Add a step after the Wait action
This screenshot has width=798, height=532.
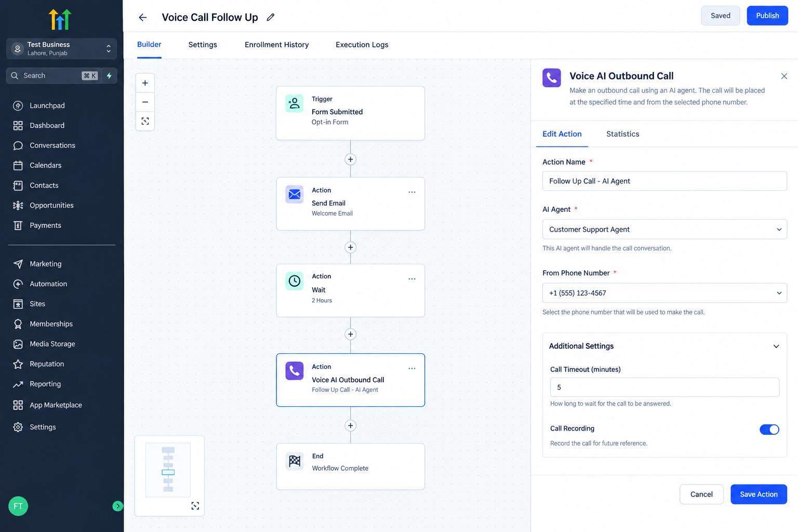pos(351,334)
